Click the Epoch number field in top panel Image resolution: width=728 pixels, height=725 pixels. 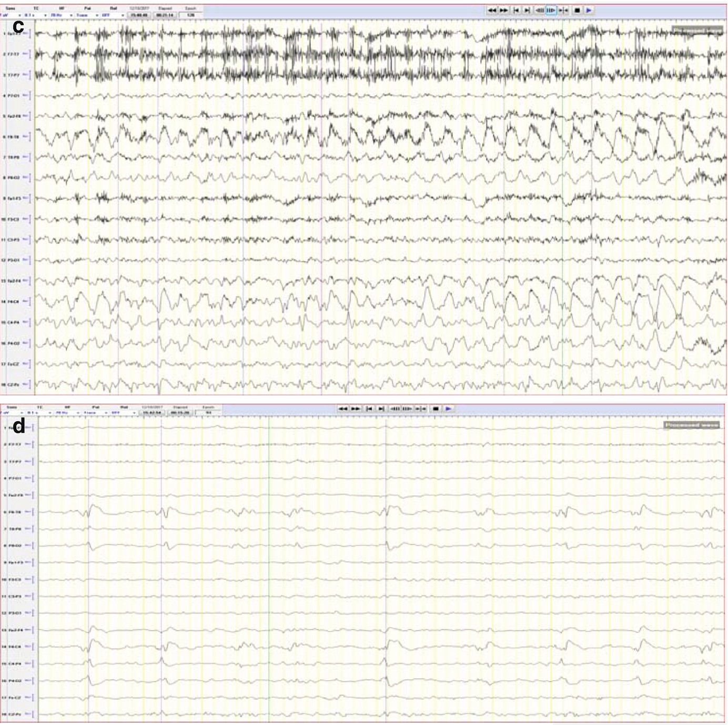pyautogui.click(x=190, y=15)
